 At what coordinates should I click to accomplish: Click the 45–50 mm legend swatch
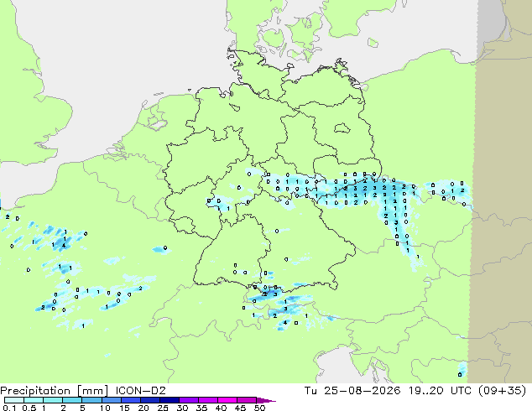pyautogui.click(x=246, y=400)
